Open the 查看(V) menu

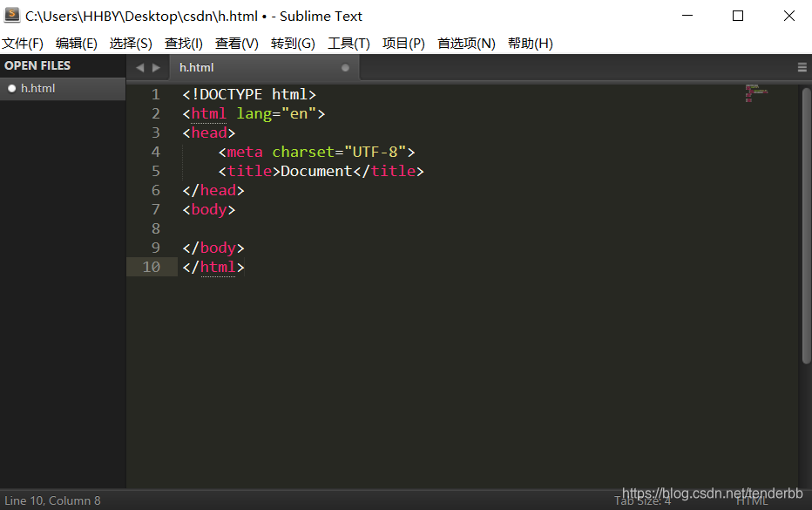click(x=237, y=44)
